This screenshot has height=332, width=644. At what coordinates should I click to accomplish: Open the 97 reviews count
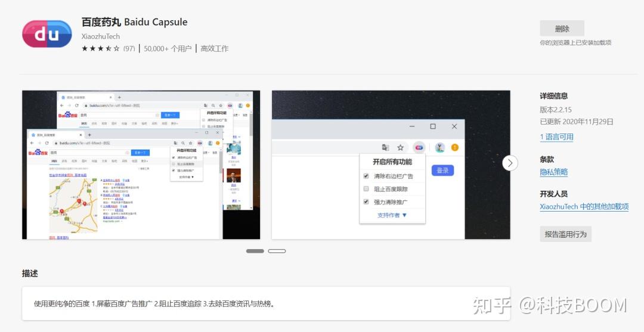click(129, 48)
